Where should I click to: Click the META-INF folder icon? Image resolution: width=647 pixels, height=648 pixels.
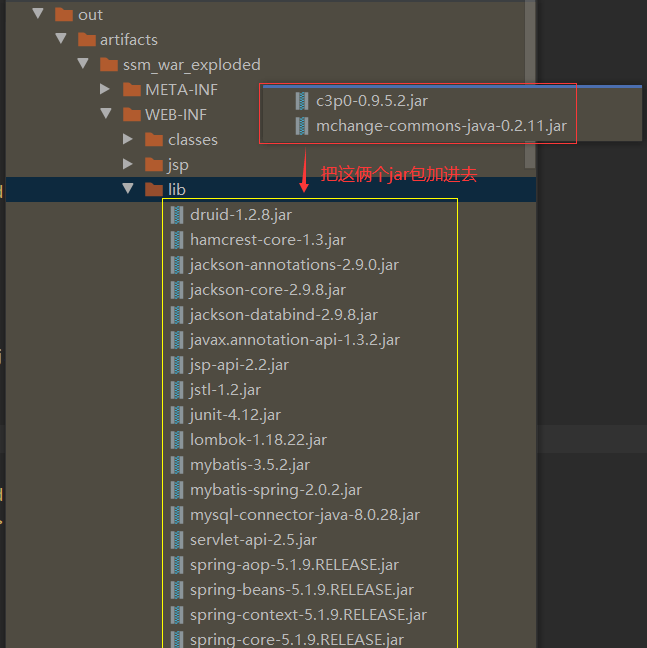point(132,90)
